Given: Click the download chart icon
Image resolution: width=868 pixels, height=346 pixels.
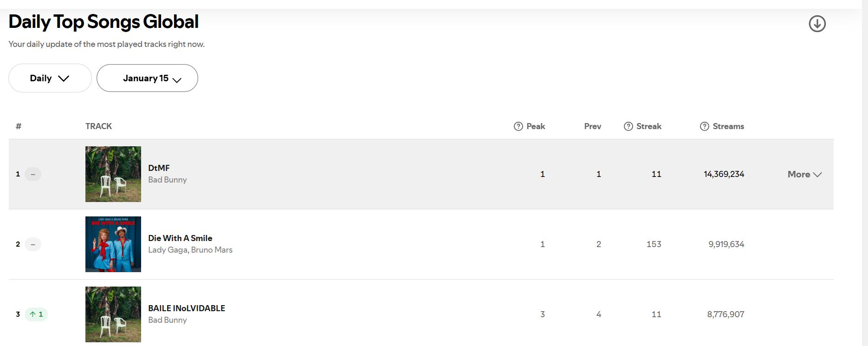Looking at the screenshot, I should (x=817, y=24).
